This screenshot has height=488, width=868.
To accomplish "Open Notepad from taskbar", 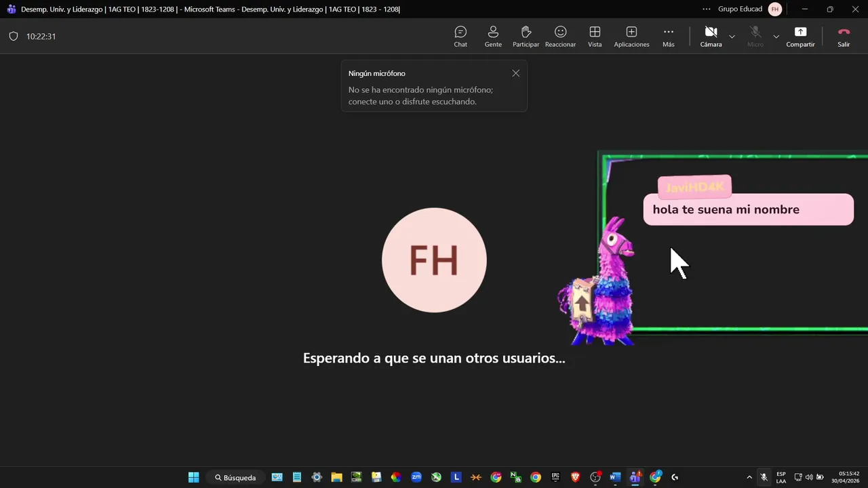I will pos(296,477).
